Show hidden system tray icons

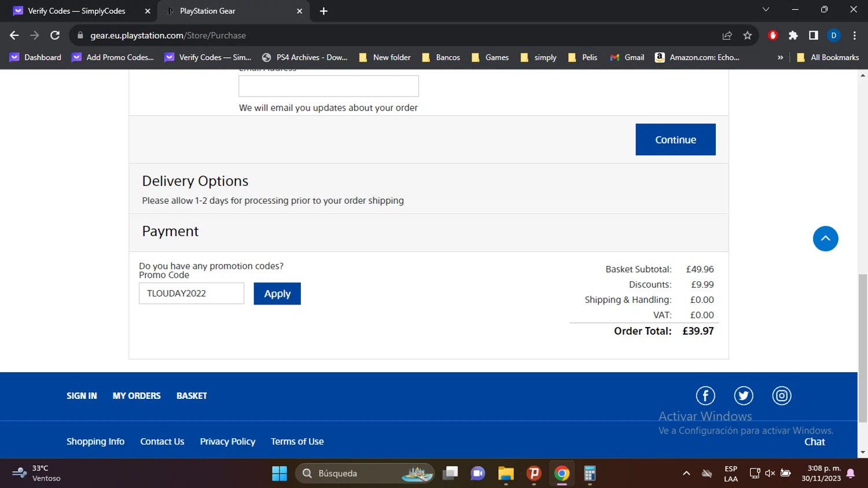(x=686, y=474)
